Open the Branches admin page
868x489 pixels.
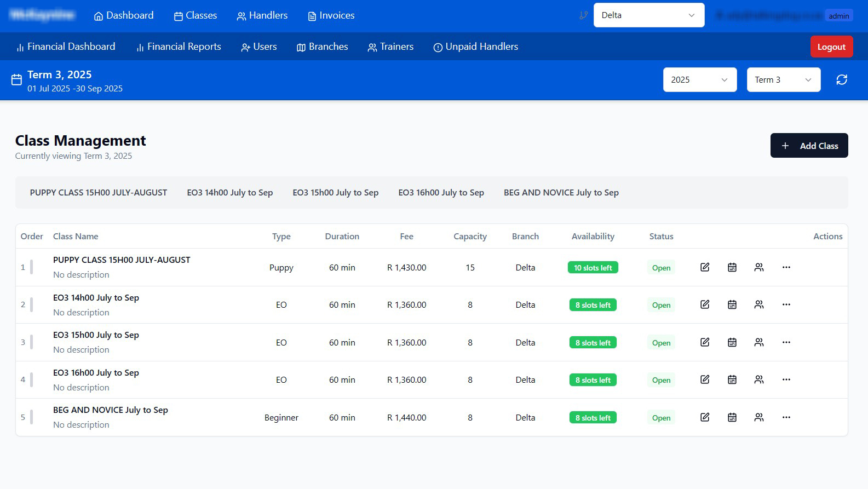[x=323, y=47]
